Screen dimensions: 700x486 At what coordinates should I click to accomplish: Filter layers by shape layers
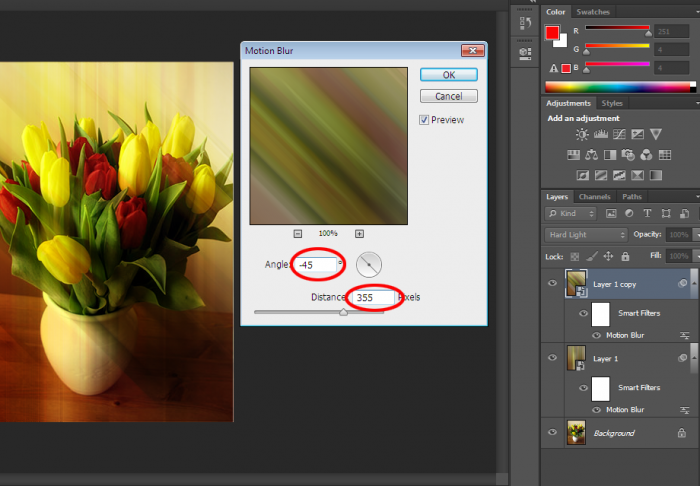click(x=666, y=213)
